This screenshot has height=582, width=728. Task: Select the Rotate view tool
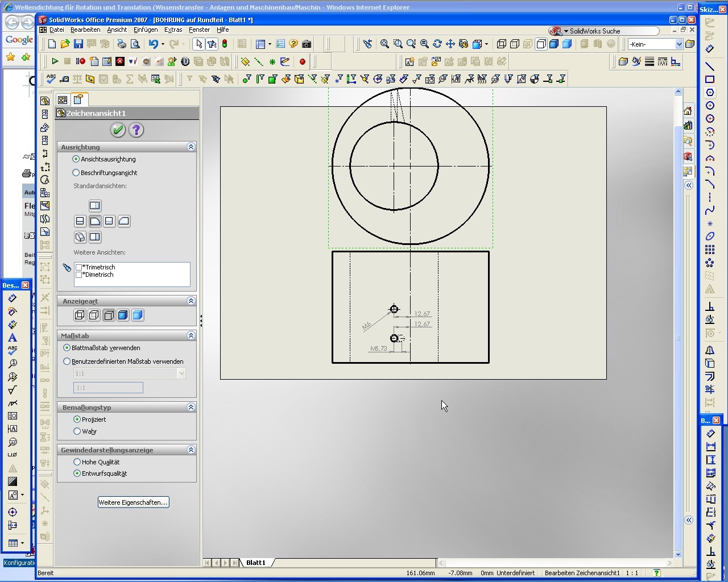tap(437, 44)
